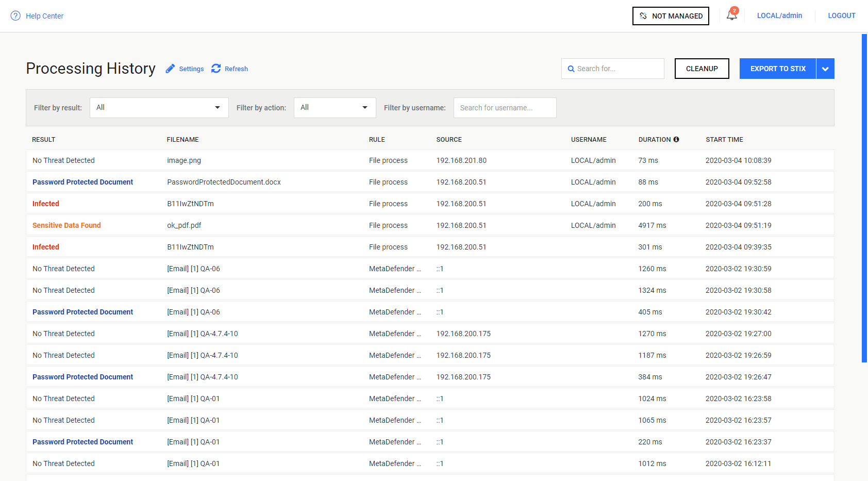Open the Filter by action dropdown
868x481 pixels.
point(335,108)
